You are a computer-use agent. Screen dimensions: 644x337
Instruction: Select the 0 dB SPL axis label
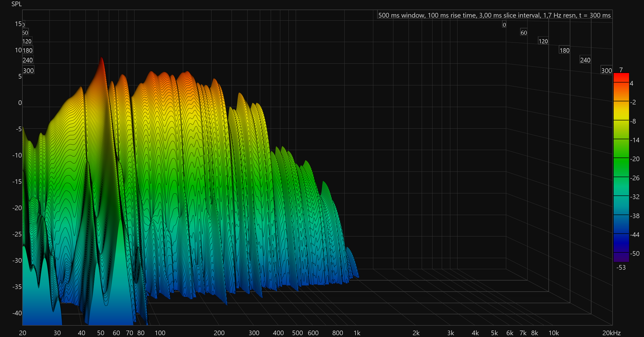[20, 103]
